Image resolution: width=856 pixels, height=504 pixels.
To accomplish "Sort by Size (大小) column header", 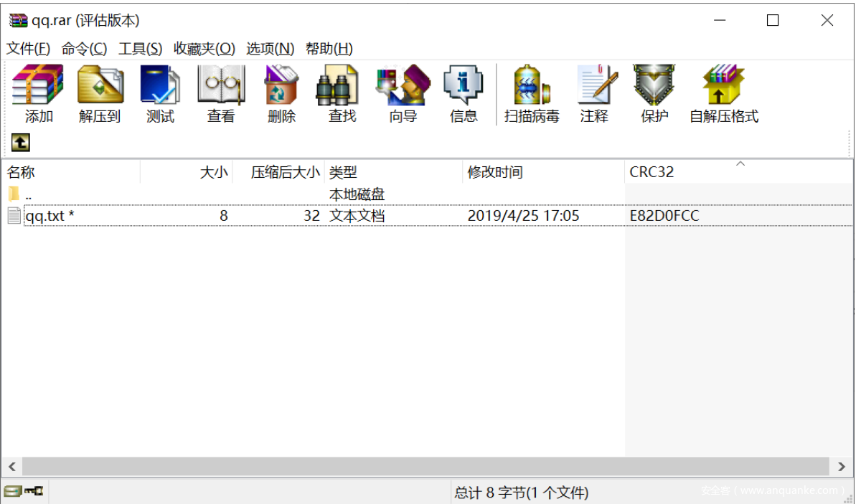I will (x=186, y=172).
